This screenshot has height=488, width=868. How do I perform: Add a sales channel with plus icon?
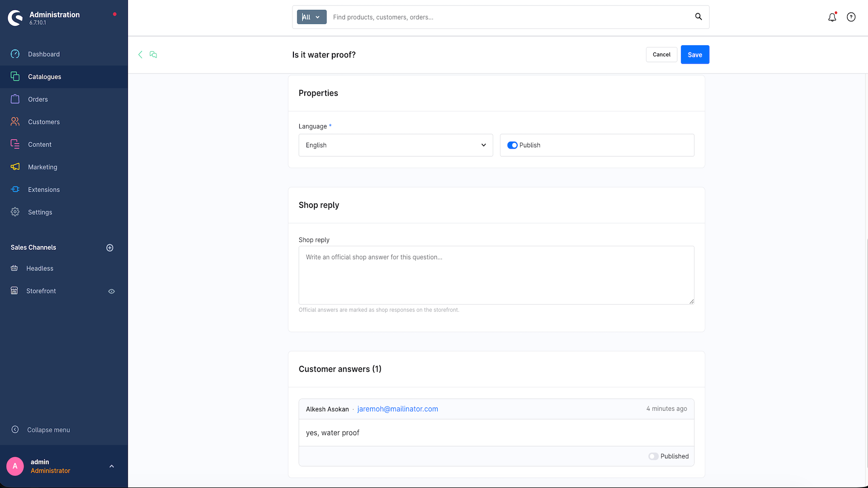(x=110, y=248)
